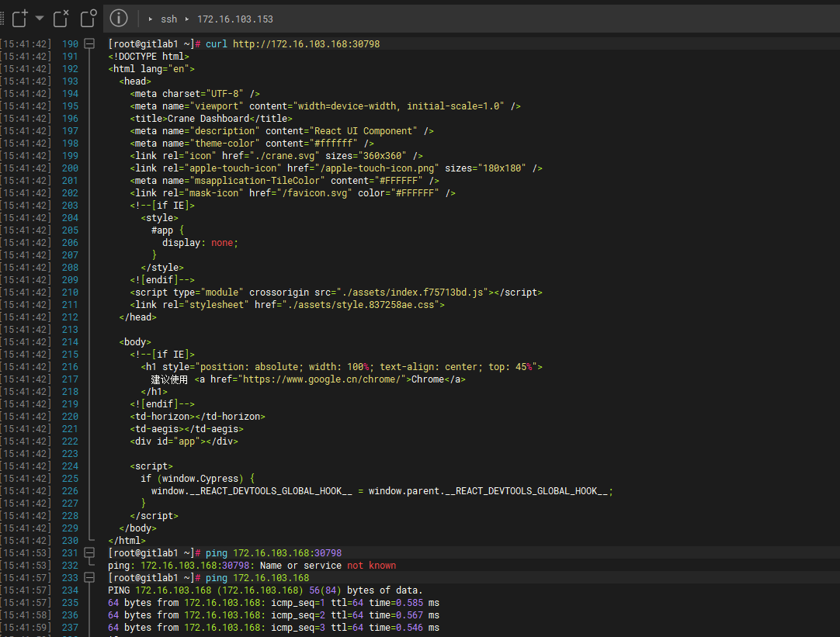The height and width of the screenshot is (637, 840).
Task: Collapse the curl output block at line 190
Action: pyautogui.click(x=89, y=43)
